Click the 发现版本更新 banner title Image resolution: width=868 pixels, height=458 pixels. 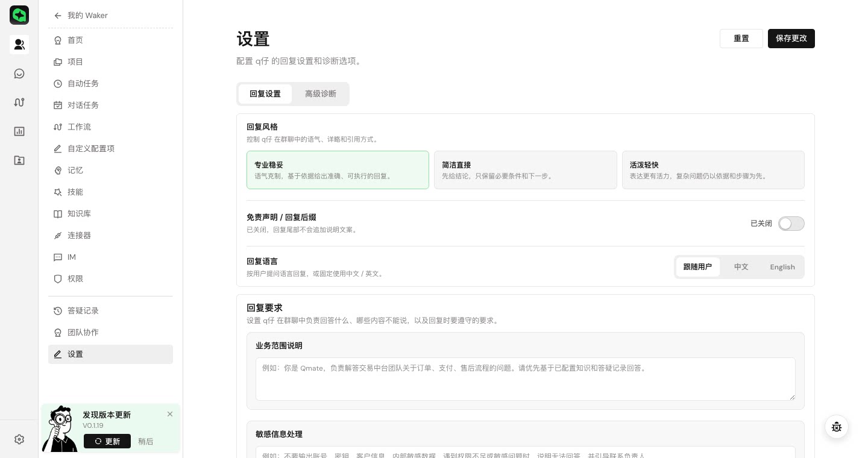point(107,415)
